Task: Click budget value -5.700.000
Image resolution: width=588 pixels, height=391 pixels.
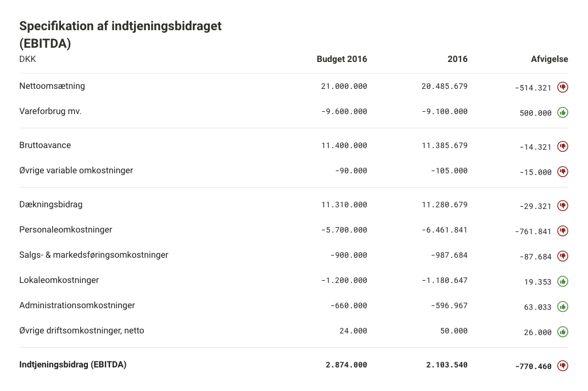Action: pos(344,230)
